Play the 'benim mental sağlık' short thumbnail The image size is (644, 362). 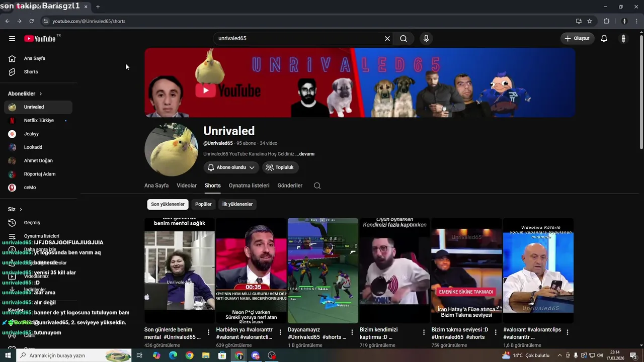tap(180, 270)
